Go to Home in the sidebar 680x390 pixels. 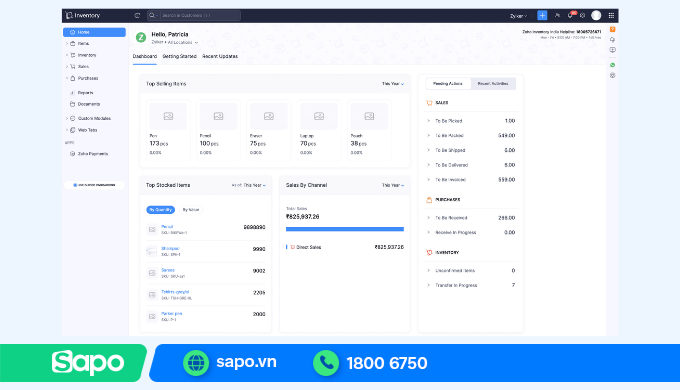click(94, 32)
